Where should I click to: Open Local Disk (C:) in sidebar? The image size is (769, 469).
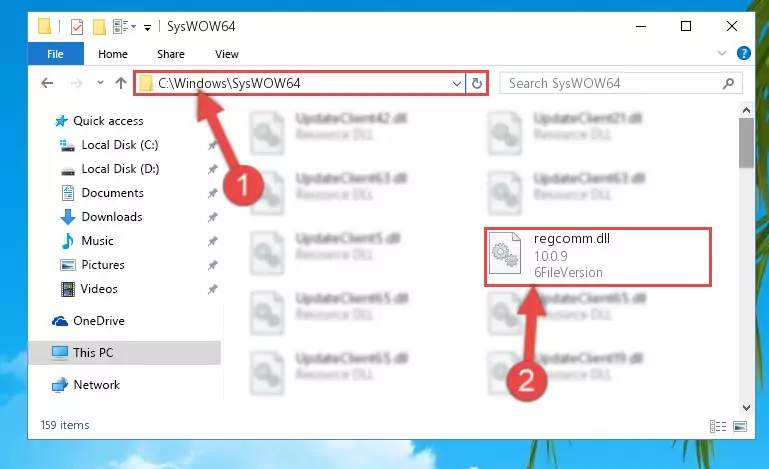coord(120,145)
